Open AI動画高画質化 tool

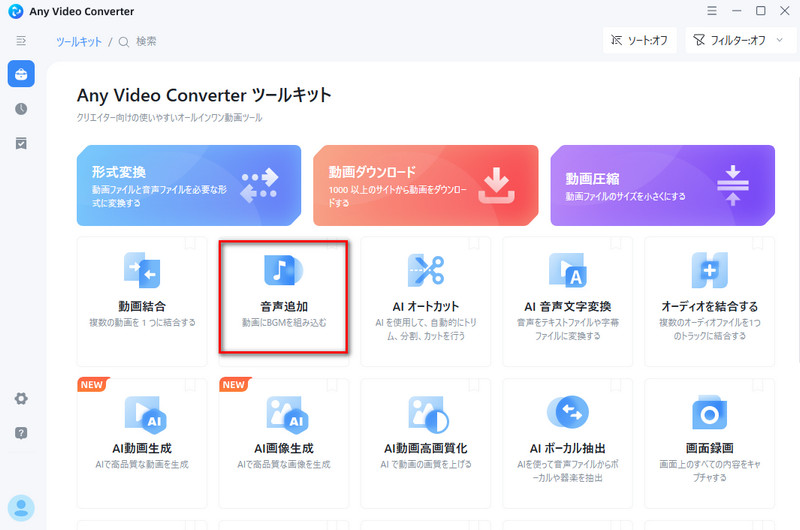[426, 443]
